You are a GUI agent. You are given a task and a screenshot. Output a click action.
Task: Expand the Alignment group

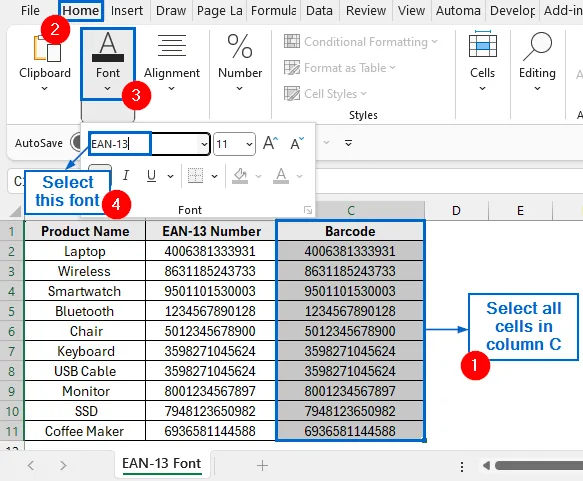click(171, 88)
